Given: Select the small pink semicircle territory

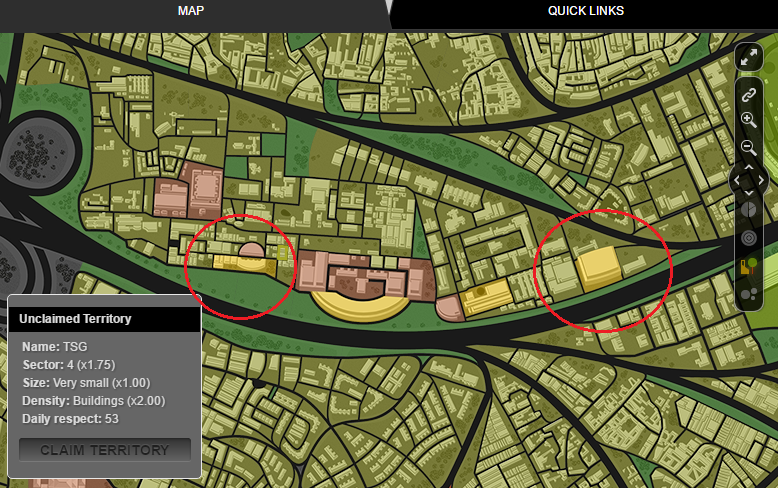Looking at the screenshot, I should click(252, 250).
